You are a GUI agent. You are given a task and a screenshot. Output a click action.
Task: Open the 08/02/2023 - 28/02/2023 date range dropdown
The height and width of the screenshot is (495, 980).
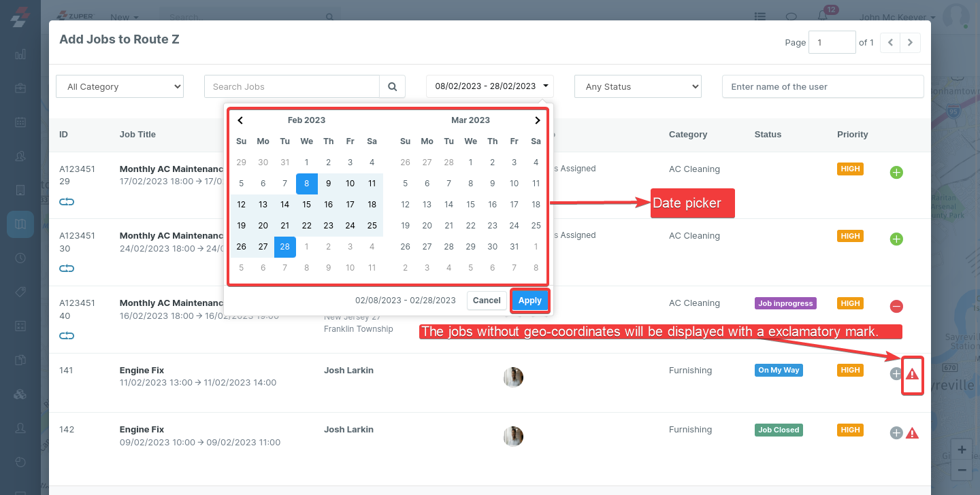pos(490,86)
